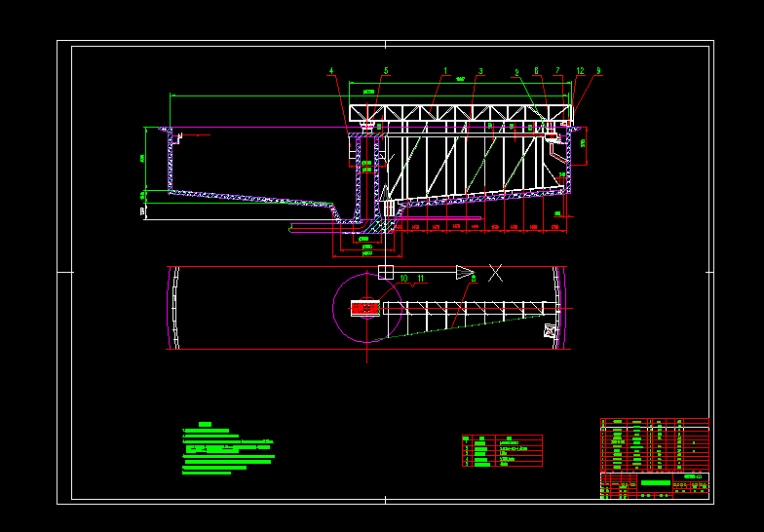Click the UCS origin square marker
This screenshot has width=764, height=532.
pyautogui.click(x=386, y=273)
